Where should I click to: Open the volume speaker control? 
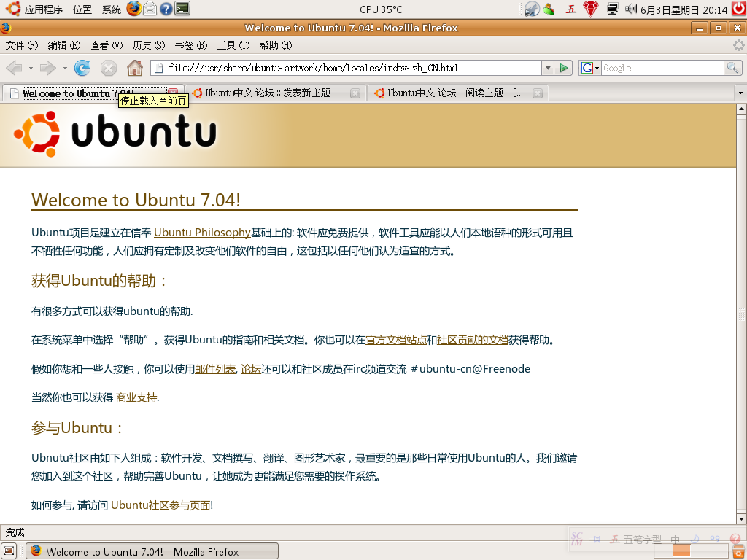pos(631,9)
